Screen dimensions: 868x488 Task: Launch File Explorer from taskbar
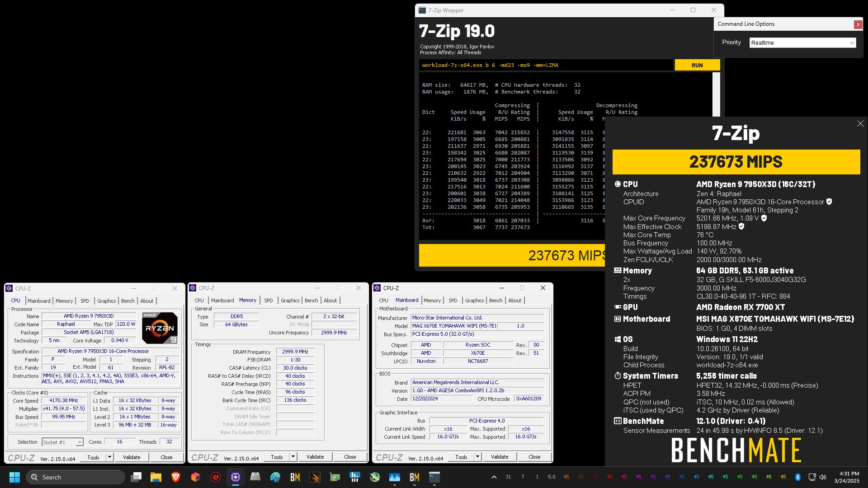pyautogui.click(x=156, y=477)
